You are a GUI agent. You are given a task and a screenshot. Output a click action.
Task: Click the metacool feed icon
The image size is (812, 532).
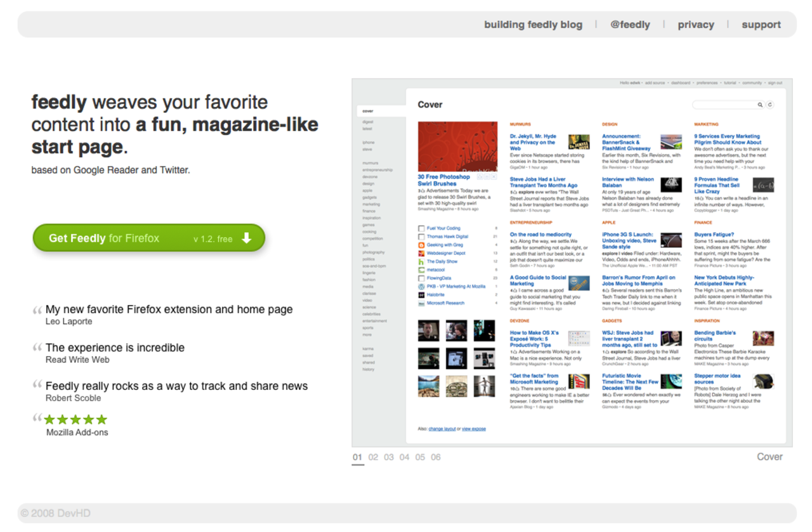pos(421,269)
